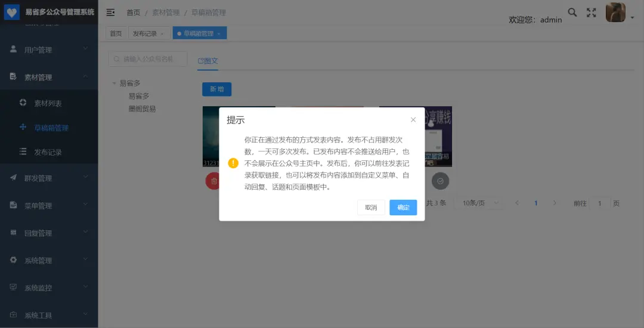Image resolution: width=644 pixels, height=328 pixels.
Task: Click the 素材管理 document icon
Action: tap(13, 76)
